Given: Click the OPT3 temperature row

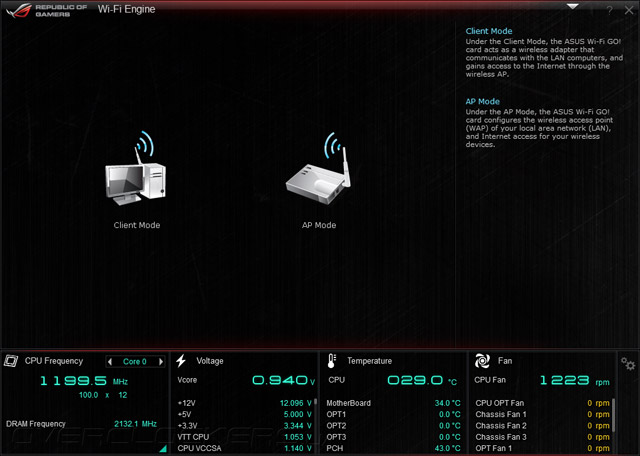Looking at the screenshot, I should pyautogui.click(x=393, y=437).
